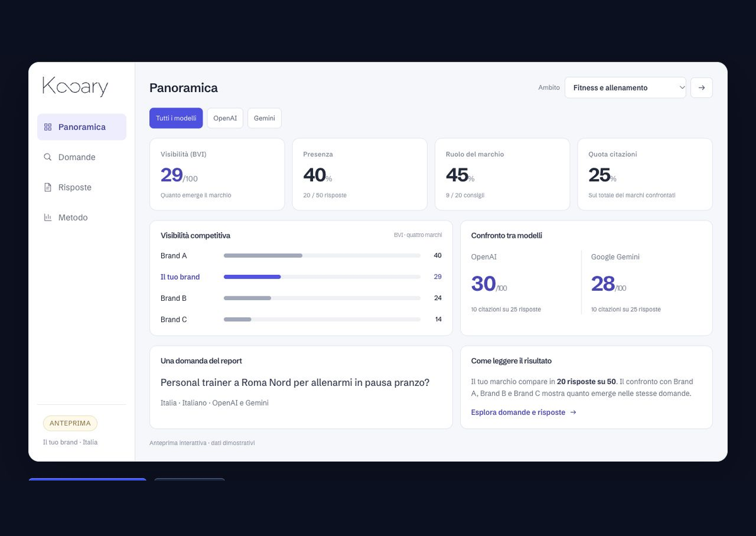The width and height of the screenshot is (756, 536).
Task: Click the Come leggere il risultato heading
Action: click(x=512, y=361)
